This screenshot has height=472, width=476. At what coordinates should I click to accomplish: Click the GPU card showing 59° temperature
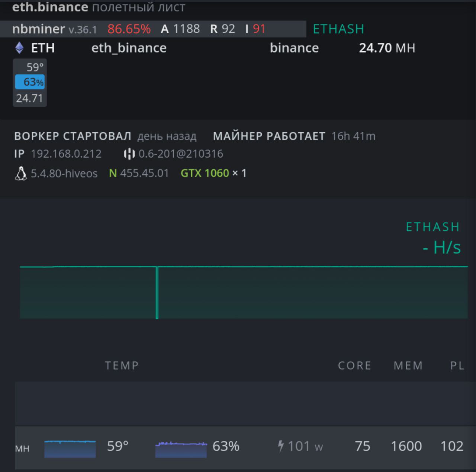pyautogui.click(x=30, y=83)
